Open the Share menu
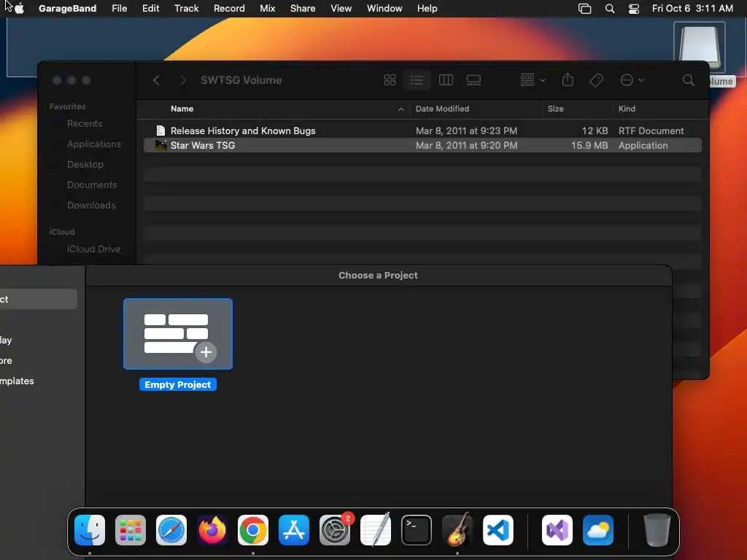Viewport: 747px width, 560px height. click(x=303, y=9)
